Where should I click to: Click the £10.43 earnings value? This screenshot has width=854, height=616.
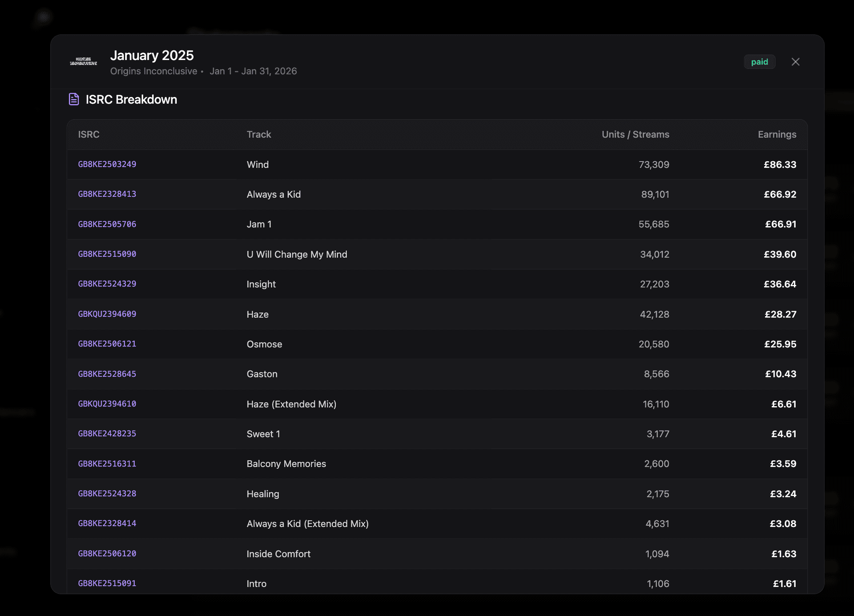pyautogui.click(x=781, y=374)
